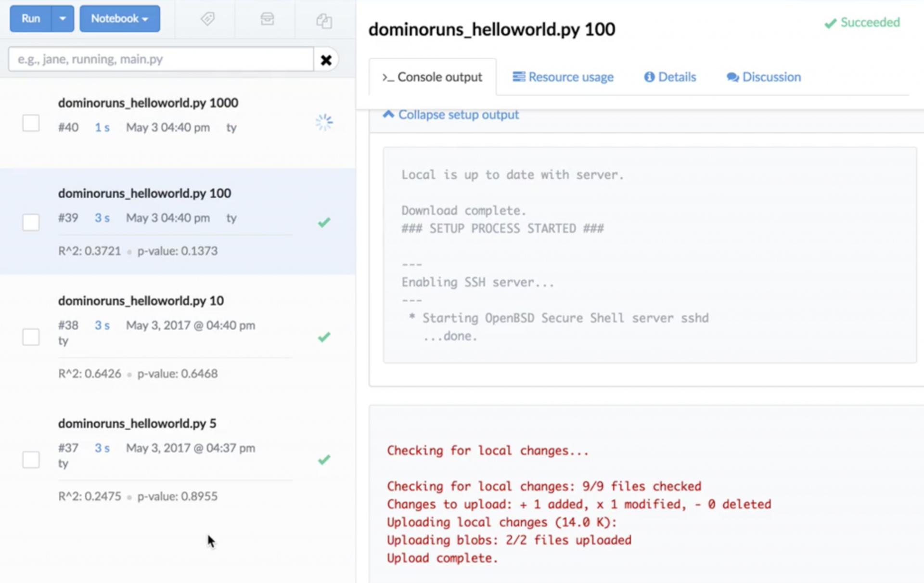
Task: Open the Notebook dropdown menu
Action: click(119, 19)
